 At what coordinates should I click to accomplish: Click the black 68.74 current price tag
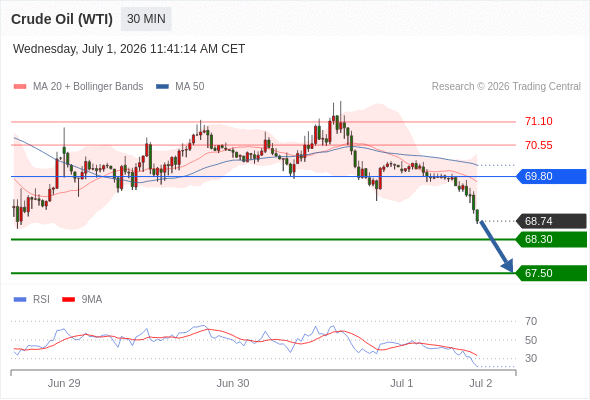pos(551,221)
